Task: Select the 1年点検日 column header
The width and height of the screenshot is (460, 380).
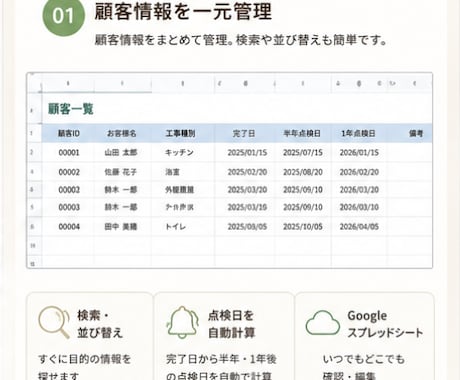Action: 358,133
